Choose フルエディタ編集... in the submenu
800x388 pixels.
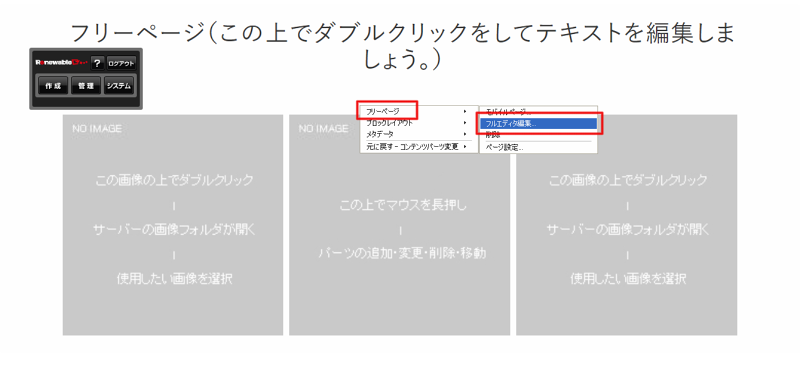(538, 124)
